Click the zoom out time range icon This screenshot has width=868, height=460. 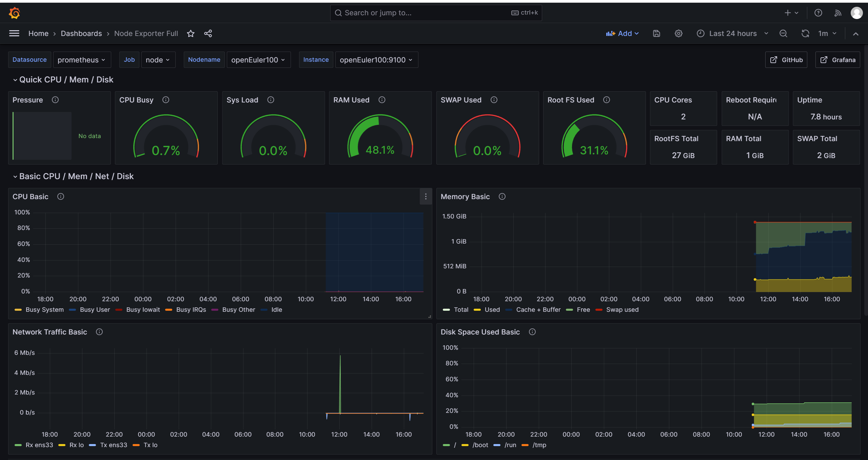[x=783, y=33]
